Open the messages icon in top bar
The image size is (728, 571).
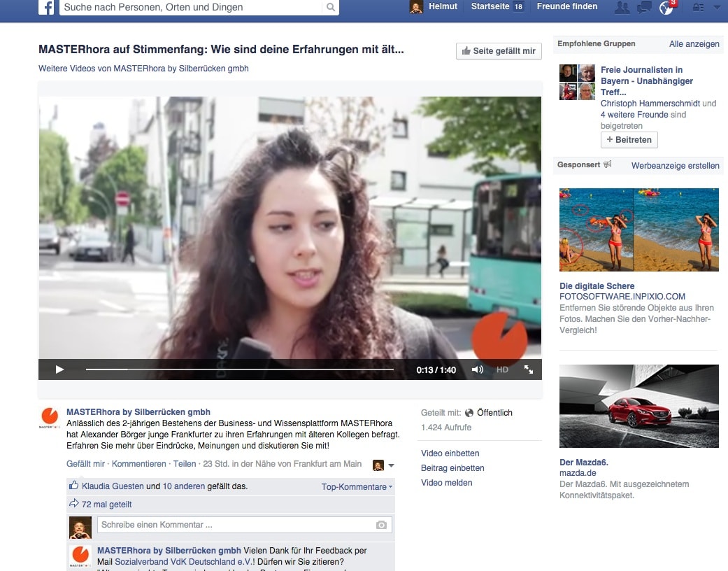click(x=644, y=8)
